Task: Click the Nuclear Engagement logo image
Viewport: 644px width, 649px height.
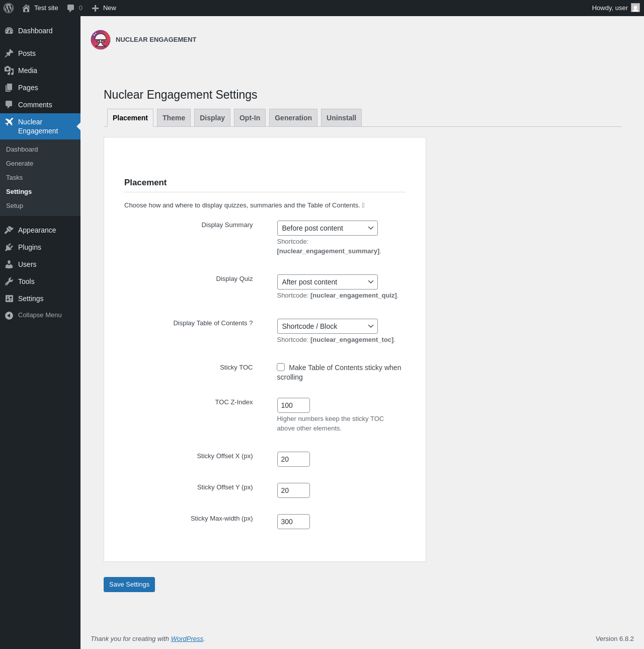Action: [101, 40]
